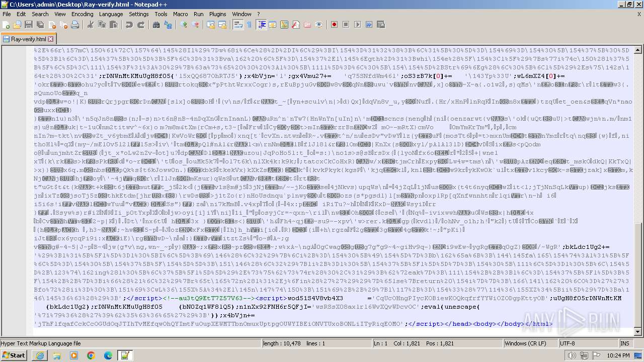Open the Tools menu
This screenshot has height=362, width=644.
[161, 14]
